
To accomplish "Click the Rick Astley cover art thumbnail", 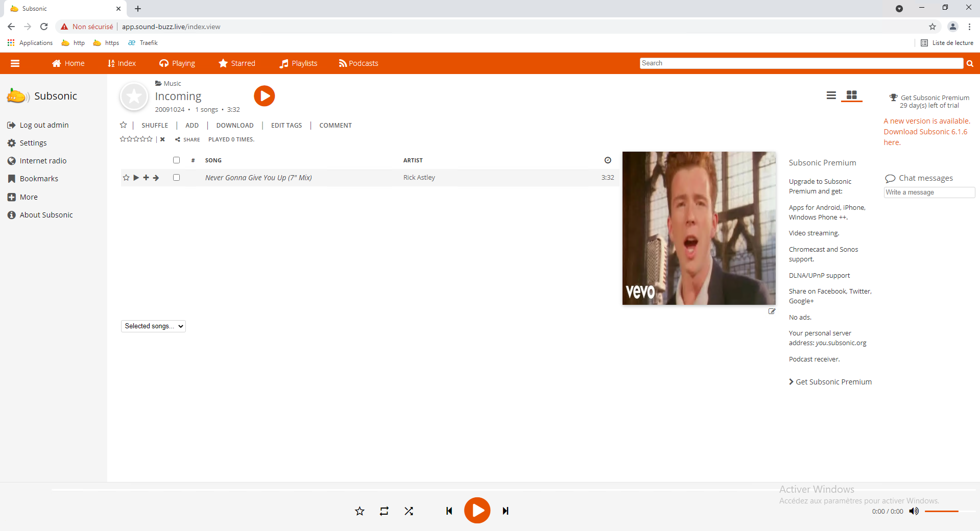I will click(x=699, y=228).
